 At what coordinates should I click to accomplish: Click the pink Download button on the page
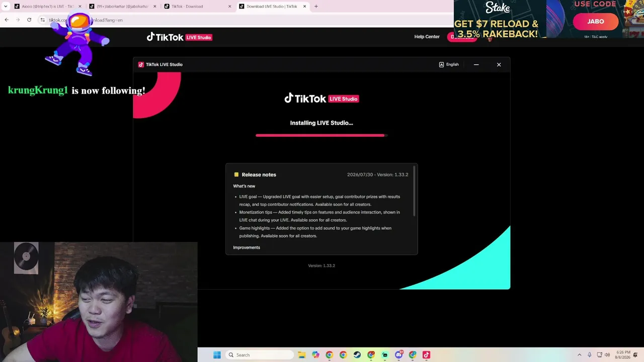point(462,37)
